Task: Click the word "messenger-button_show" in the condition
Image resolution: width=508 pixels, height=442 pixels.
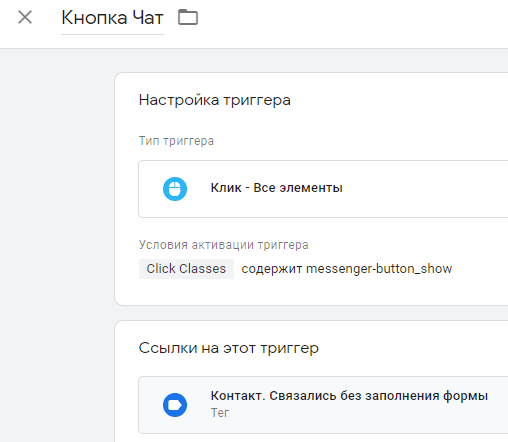Action: (x=379, y=269)
